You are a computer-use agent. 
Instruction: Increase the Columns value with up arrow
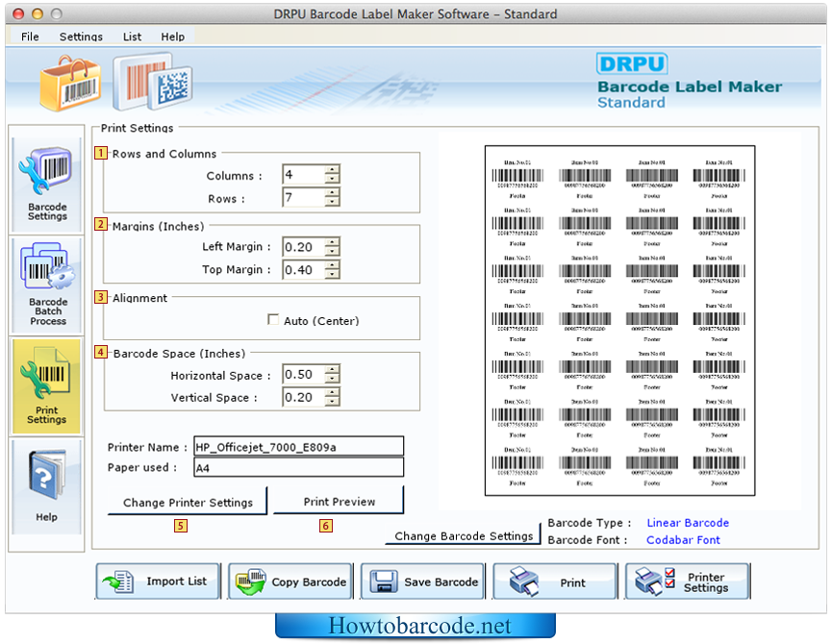point(332,169)
